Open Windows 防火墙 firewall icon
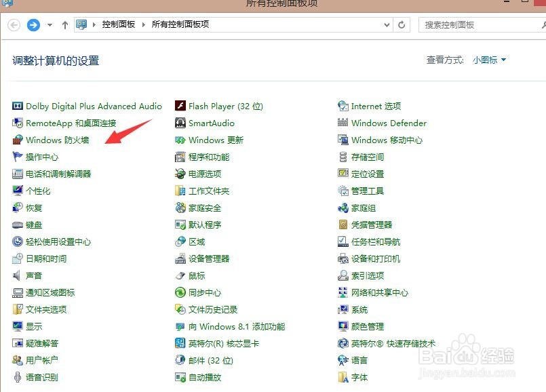Screen dimensions: 546x392 [18, 140]
